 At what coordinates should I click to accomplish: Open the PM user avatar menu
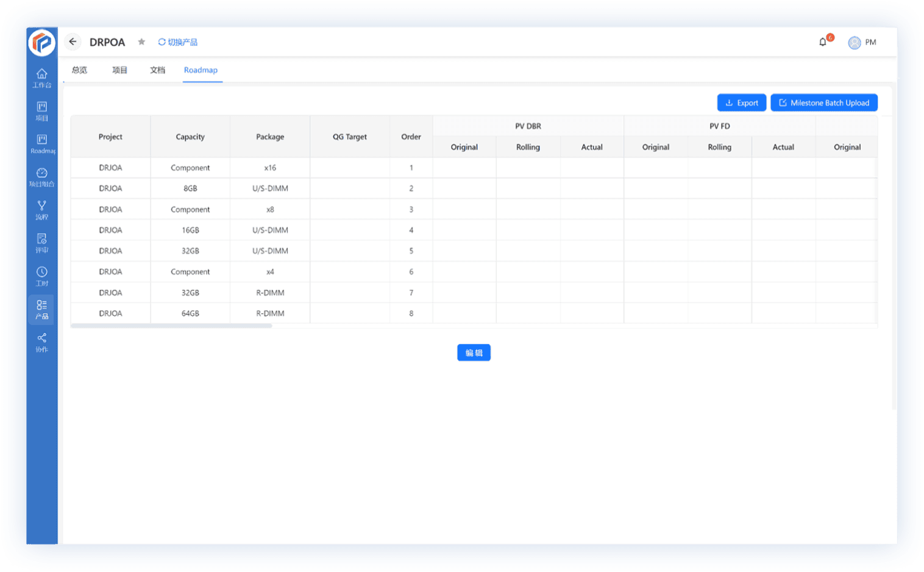(x=862, y=42)
